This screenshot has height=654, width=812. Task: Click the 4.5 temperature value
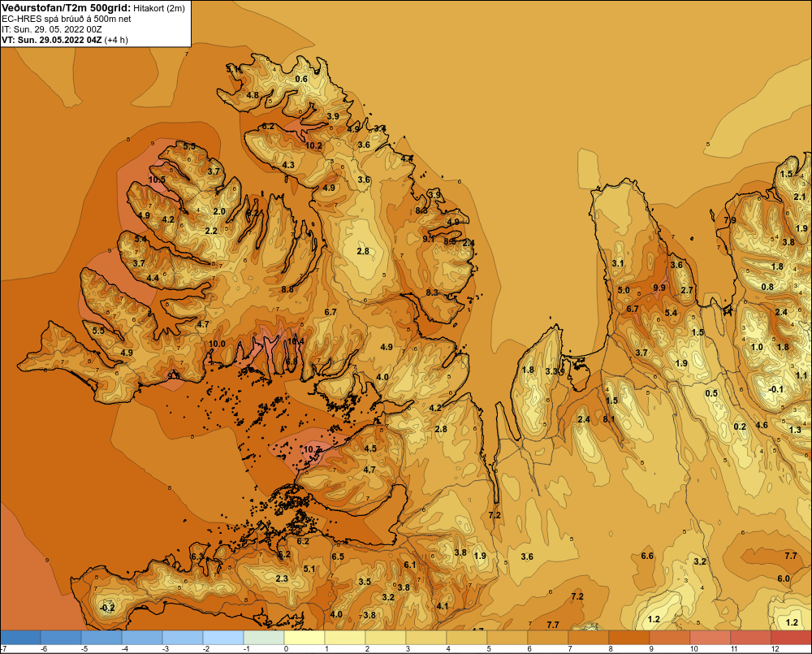coord(370,448)
